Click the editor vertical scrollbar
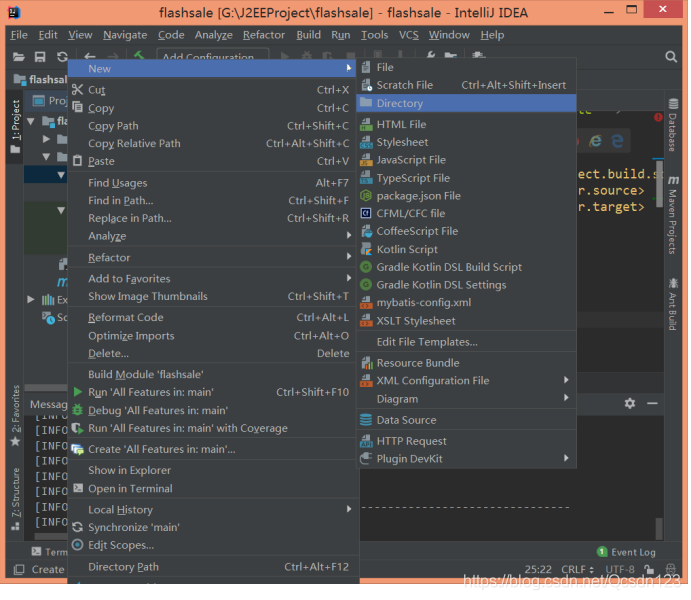The height and width of the screenshot is (600, 691). [x=659, y=185]
